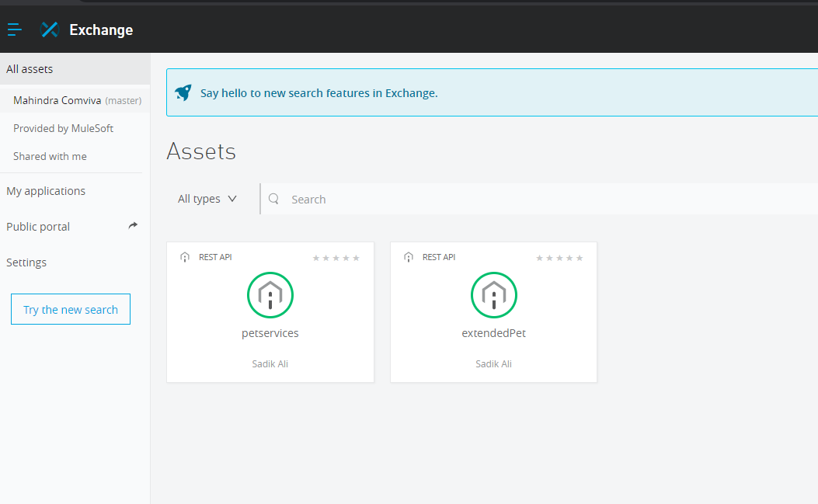Go to My applications
The height and width of the screenshot is (504, 818).
pos(46,191)
